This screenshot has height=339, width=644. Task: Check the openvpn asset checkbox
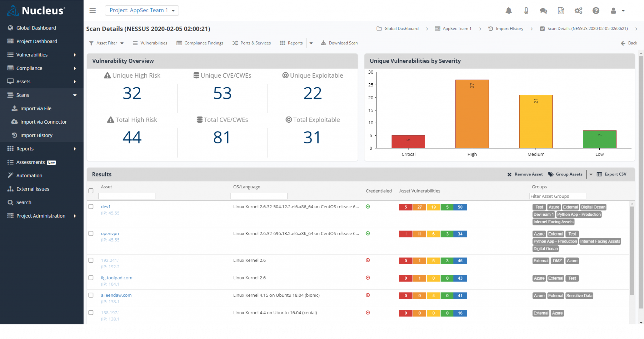coord(91,233)
